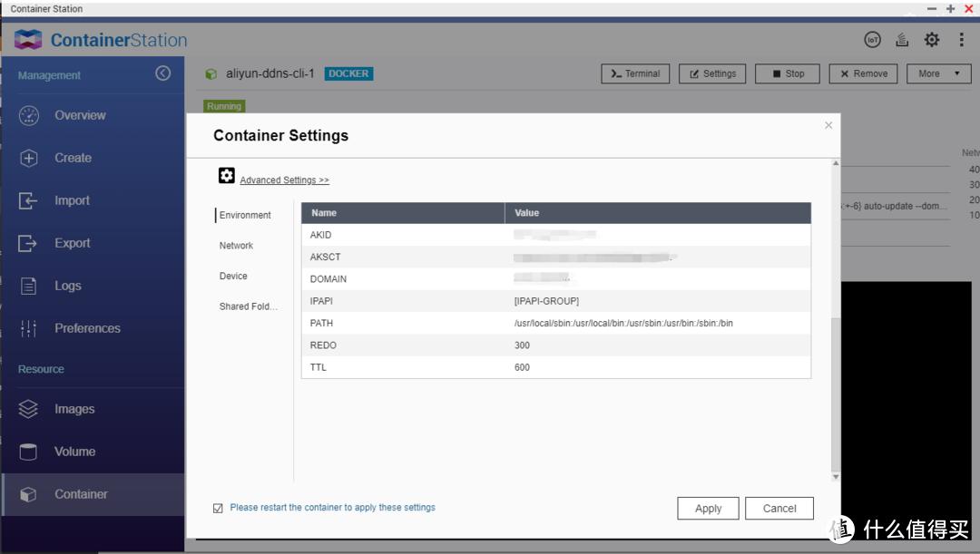The image size is (980, 554).
Task: Toggle the restart container checkbox
Action: 218,508
